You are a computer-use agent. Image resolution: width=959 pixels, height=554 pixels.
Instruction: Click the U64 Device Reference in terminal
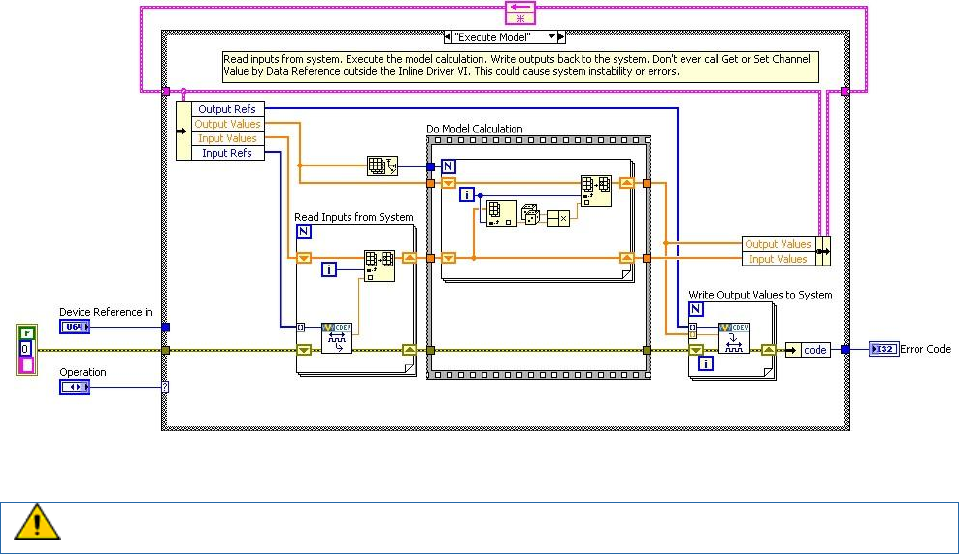[x=75, y=327]
